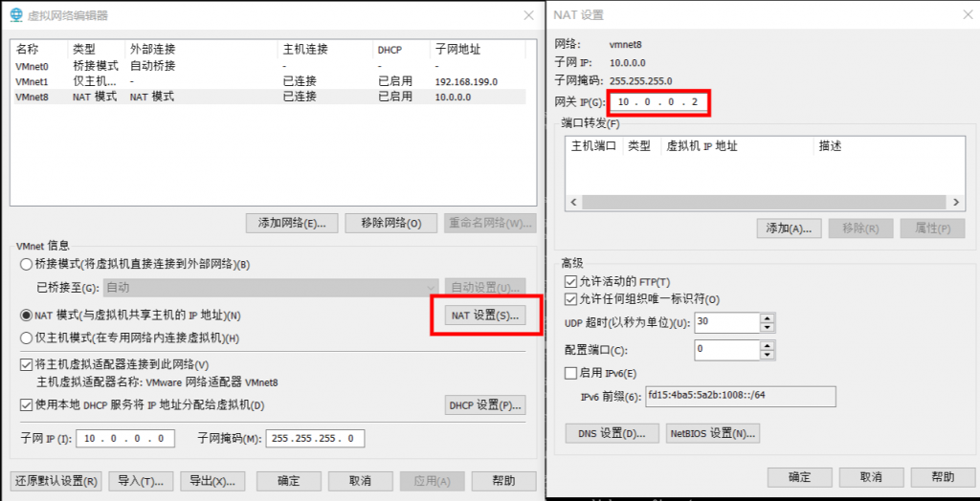Toggle 将主机虚拟适配器连接到此网络 checkbox
The height and width of the screenshot is (501, 980).
pyautogui.click(x=26, y=364)
